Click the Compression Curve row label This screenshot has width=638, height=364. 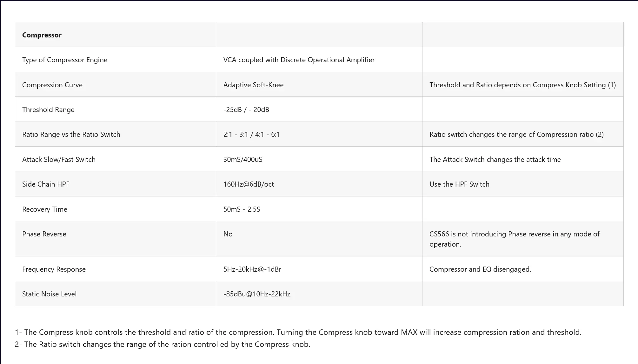(52, 85)
